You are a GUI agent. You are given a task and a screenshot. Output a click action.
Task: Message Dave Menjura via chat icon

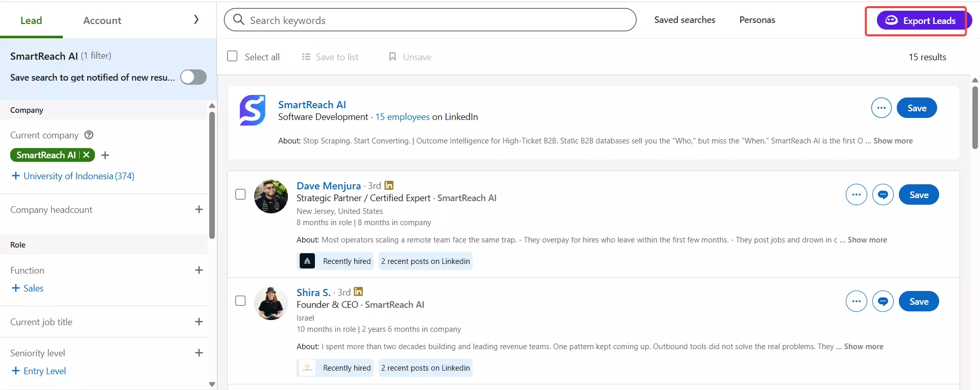pyautogui.click(x=883, y=194)
